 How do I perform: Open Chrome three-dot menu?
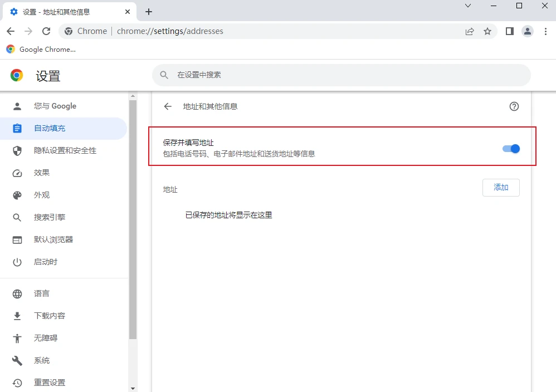(545, 31)
